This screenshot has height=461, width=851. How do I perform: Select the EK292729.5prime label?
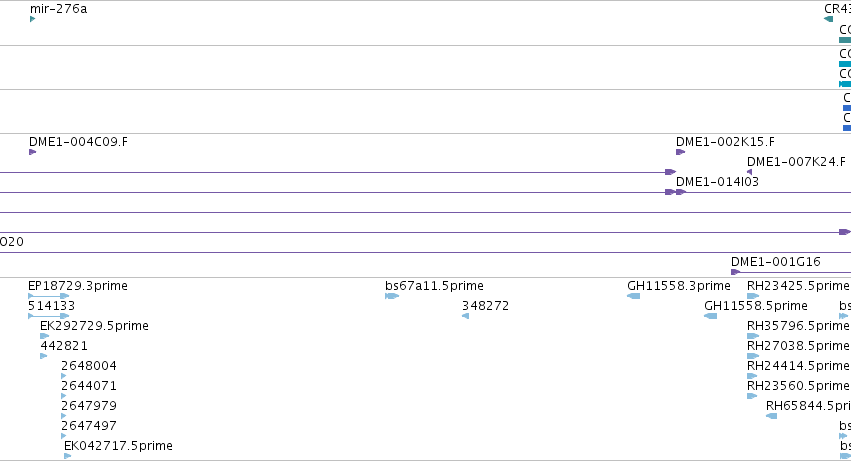[x=94, y=326]
